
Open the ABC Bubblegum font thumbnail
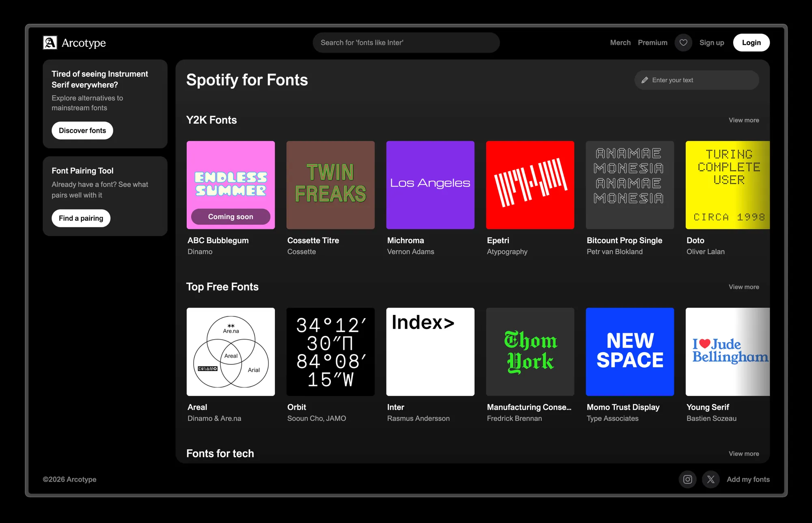pos(231,185)
